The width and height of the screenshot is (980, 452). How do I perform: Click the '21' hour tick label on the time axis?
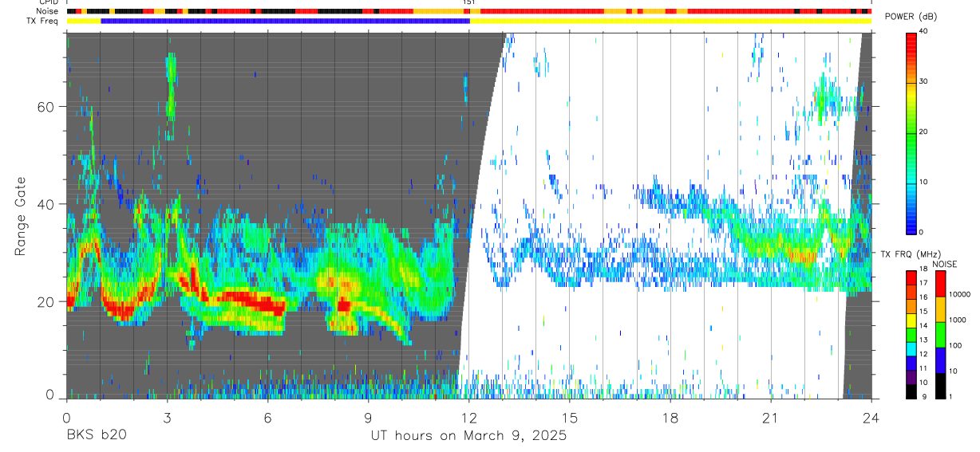770,417
